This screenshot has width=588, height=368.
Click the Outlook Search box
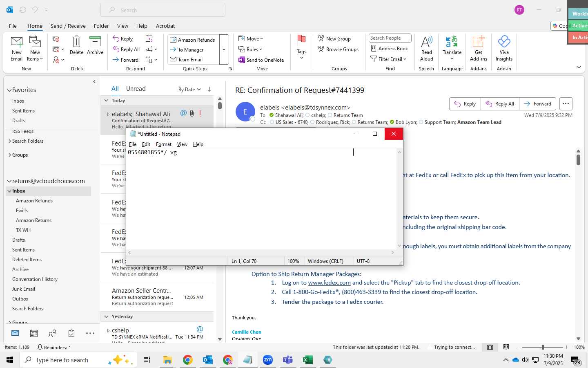(163, 10)
